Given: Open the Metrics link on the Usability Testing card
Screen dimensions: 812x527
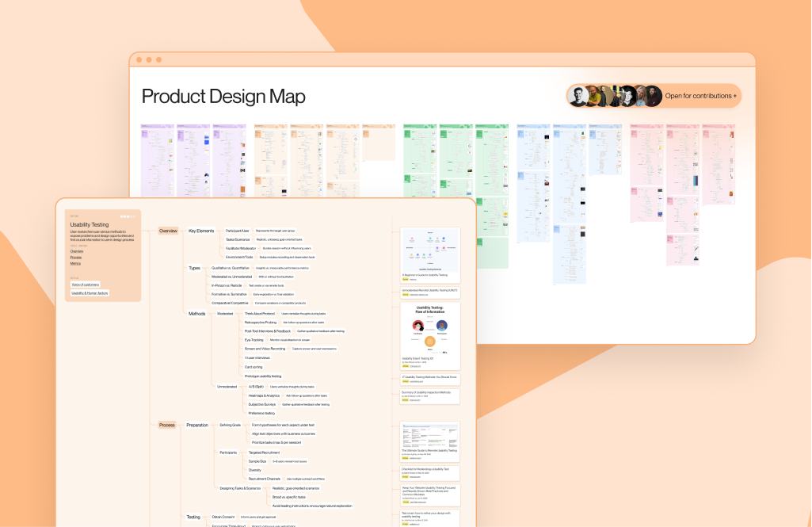Looking at the screenshot, I should [x=76, y=264].
